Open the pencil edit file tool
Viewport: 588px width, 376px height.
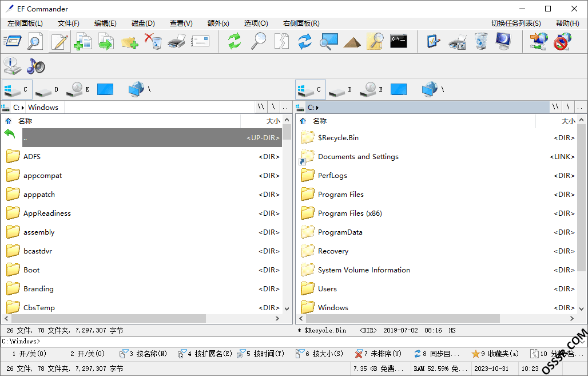coord(59,41)
